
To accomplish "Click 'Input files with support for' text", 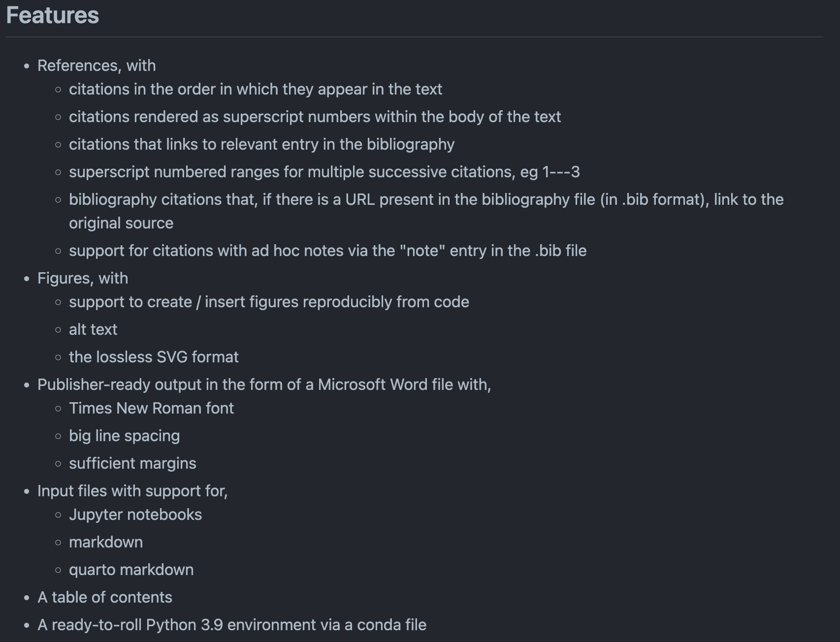I will pyautogui.click(x=132, y=491).
